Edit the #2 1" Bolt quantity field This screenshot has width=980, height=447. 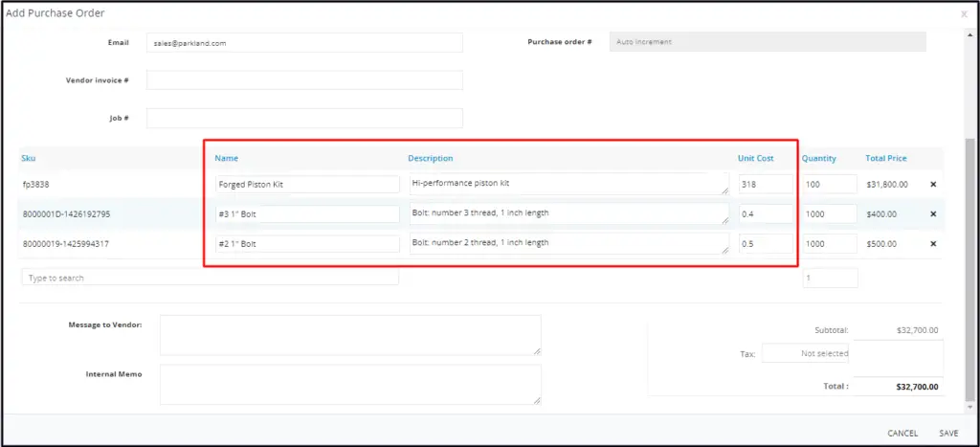[830, 244]
